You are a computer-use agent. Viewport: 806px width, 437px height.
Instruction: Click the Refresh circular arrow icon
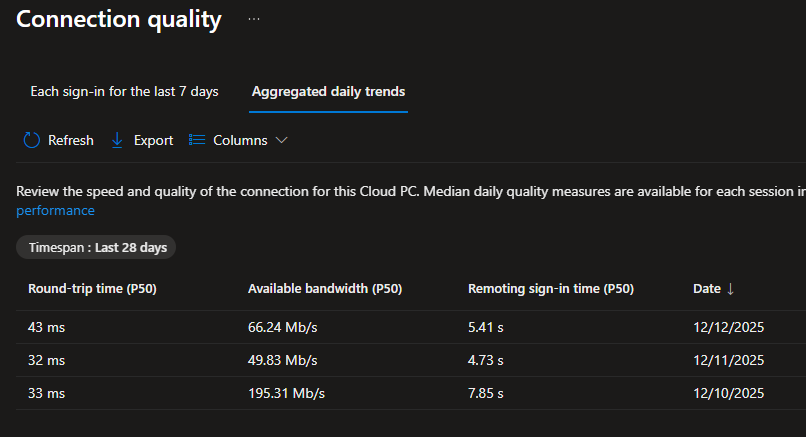[x=31, y=141]
